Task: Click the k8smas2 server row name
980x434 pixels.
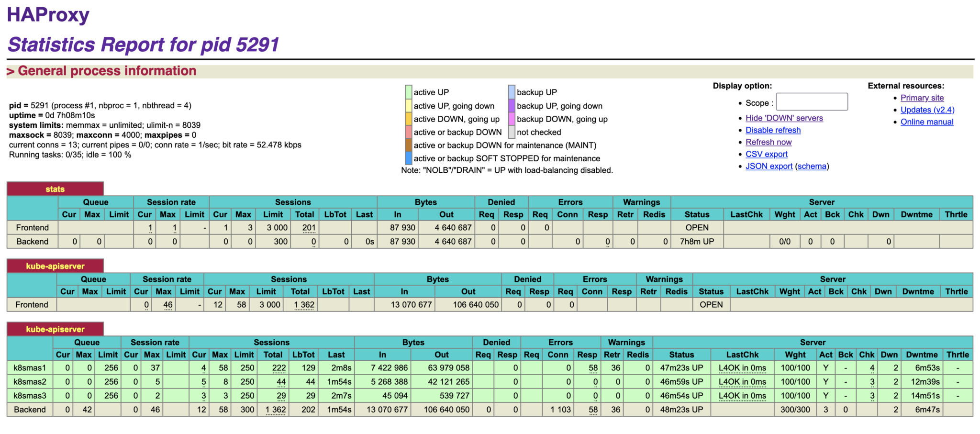Action: pos(30,382)
